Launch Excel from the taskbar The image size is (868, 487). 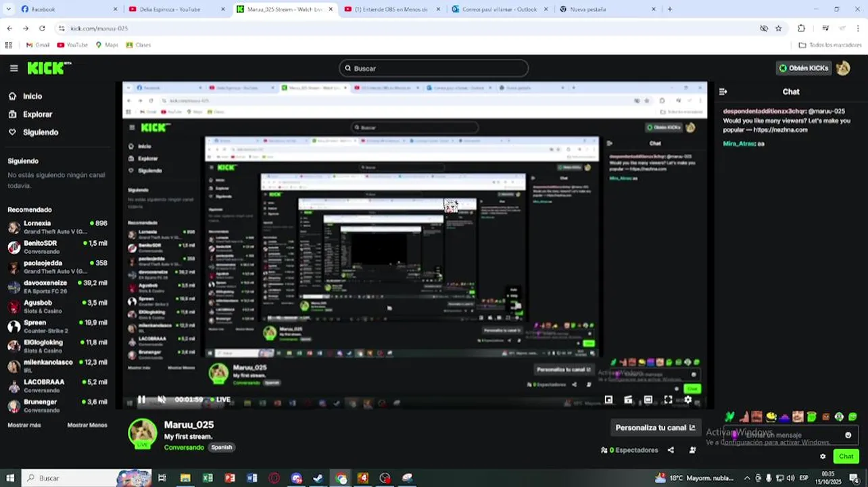[x=208, y=478]
